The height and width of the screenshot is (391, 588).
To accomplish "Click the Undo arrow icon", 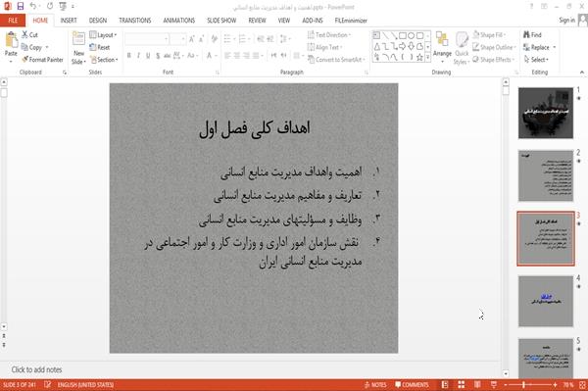I will (x=32, y=6).
